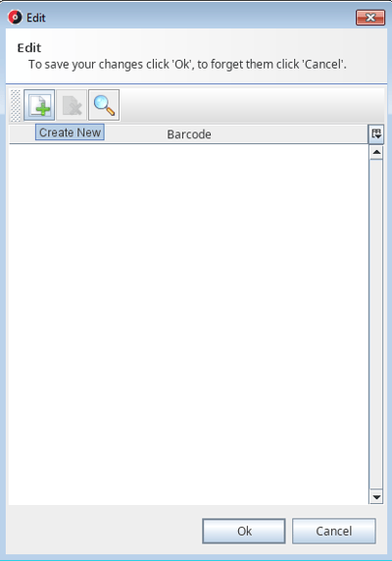The height and width of the screenshot is (561, 392).
Task: Click the Create New tooltip label
Action: coord(70,132)
